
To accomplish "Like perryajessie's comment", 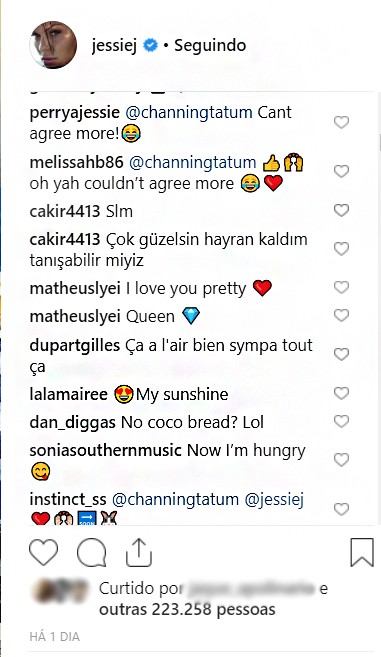I will pos(341,122).
